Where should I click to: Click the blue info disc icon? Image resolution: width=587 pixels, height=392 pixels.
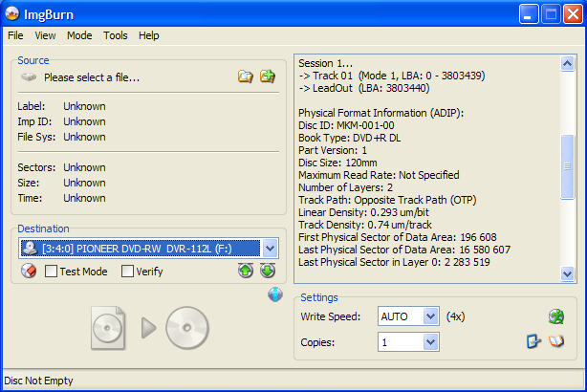[275, 294]
